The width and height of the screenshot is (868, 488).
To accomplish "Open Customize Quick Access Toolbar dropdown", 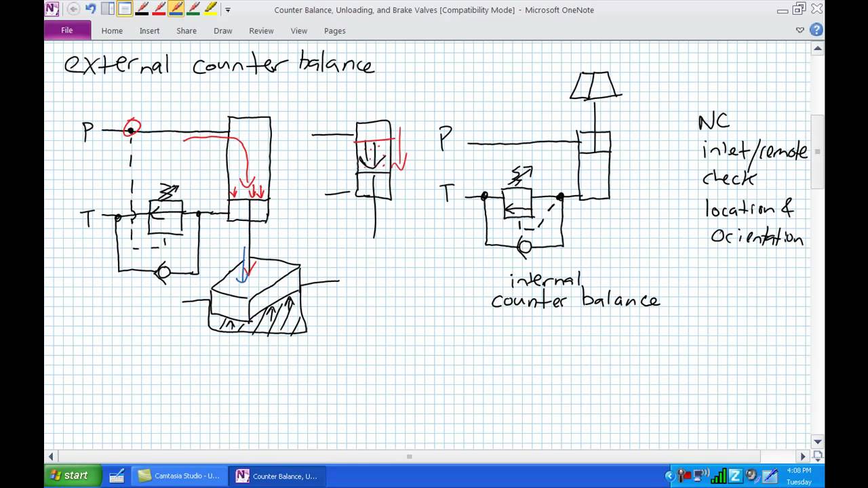I will (x=227, y=10).
